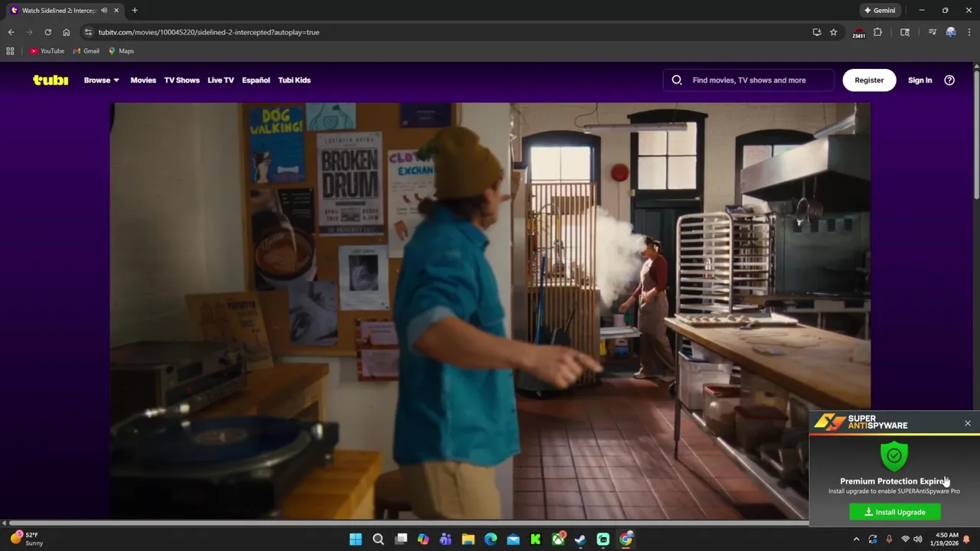Open the Chrome three-dot menu
This screenshot has width=980, height=551.
point(969,32)
